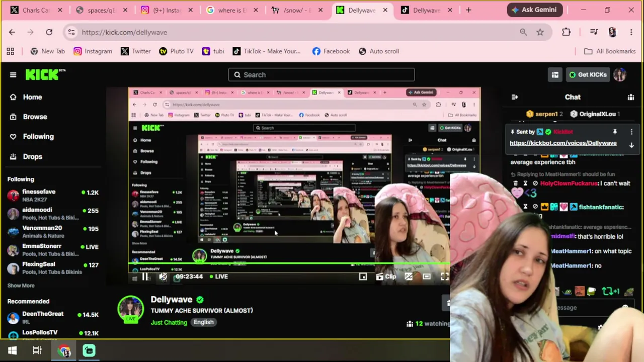
Task: Expand the pinned message down arrow
Action: click(x=631, y=145)
